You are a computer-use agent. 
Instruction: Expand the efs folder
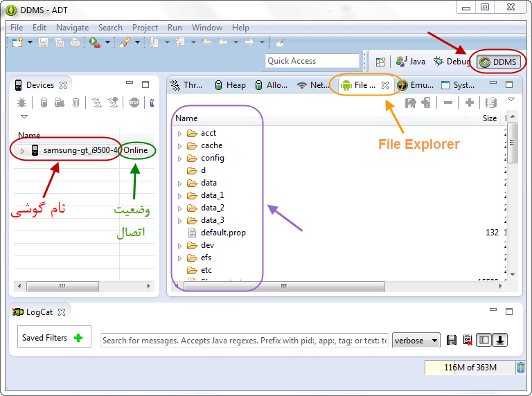(x=180, y=258)
